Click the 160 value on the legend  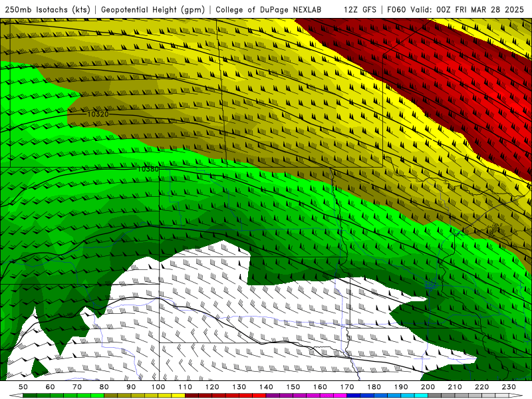[320, 387]
